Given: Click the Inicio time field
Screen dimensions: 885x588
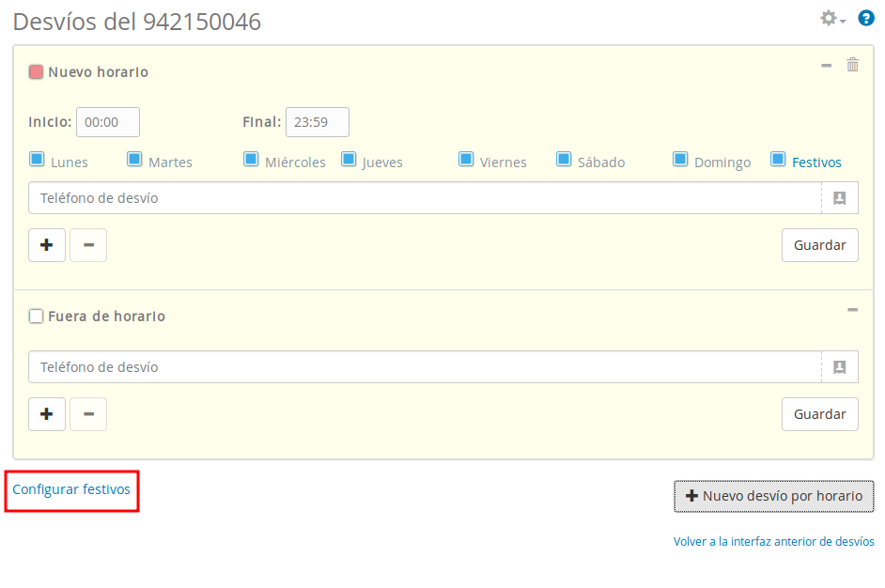Looking at the screenshot, I should tap(107, 122).
